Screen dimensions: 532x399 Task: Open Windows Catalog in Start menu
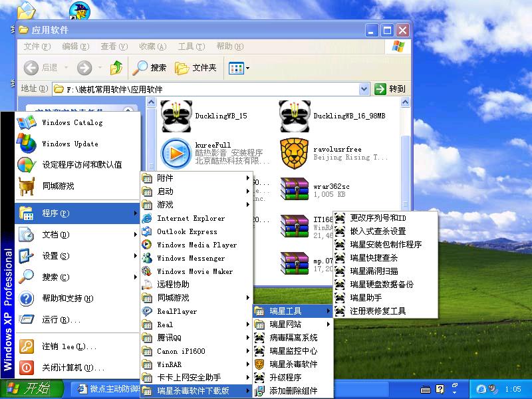click(77, 122)
